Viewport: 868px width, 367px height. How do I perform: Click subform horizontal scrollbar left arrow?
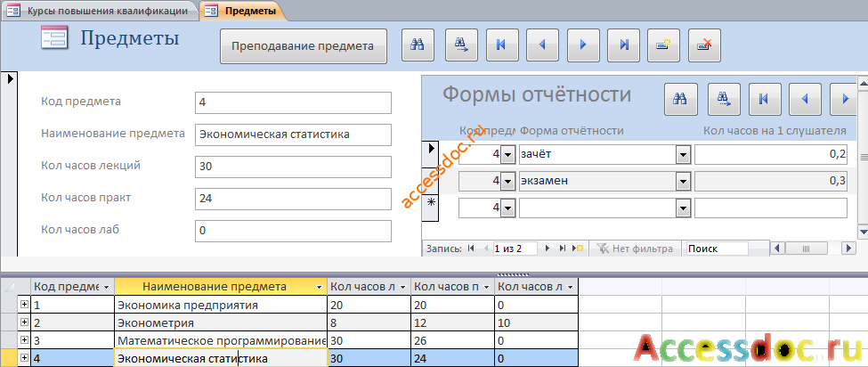pyautogui.click(x=778, y=249)
